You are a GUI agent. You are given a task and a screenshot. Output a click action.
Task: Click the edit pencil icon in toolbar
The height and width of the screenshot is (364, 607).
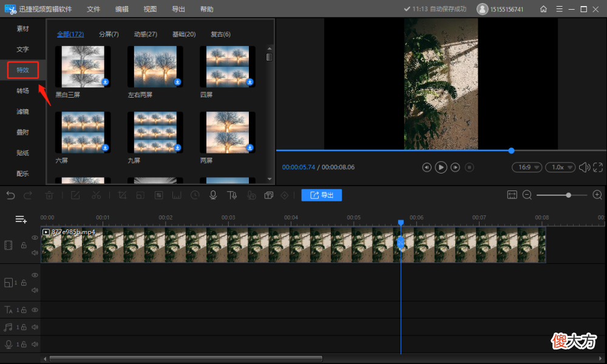pyautogui.click(x=75, y=195)
